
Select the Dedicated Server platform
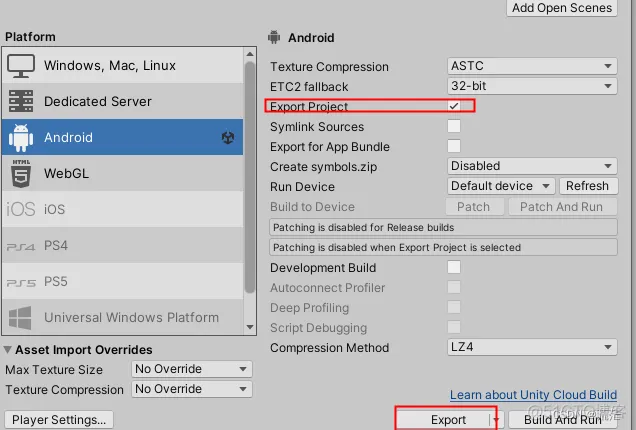tap(122, 101)
